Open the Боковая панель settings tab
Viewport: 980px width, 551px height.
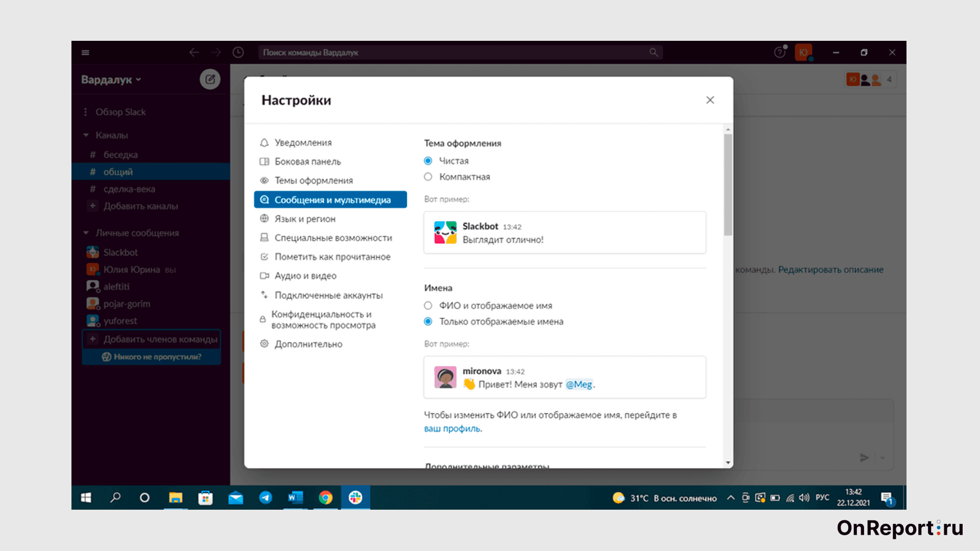tap(330, 161)
